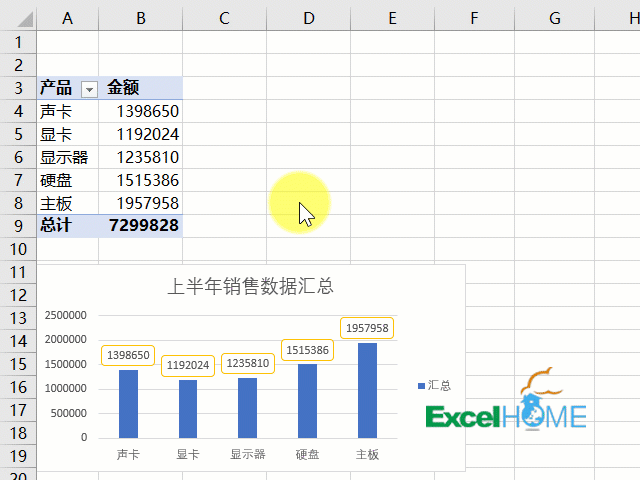Image resolution: width=640 pixels, height=480 pixels.
Task: Click the 硬盘 bar in chart
Action: pos(307,401)
